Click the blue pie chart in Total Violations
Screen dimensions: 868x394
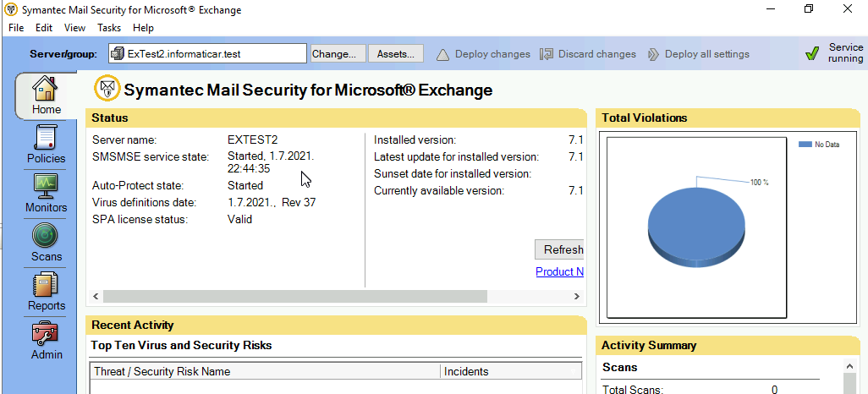click(x=696, y=228)
